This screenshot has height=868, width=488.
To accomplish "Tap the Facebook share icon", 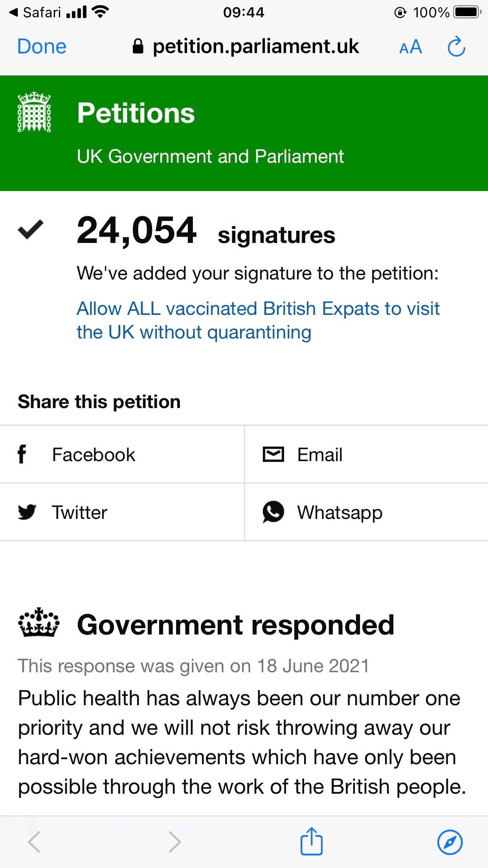I will (22, 454).
